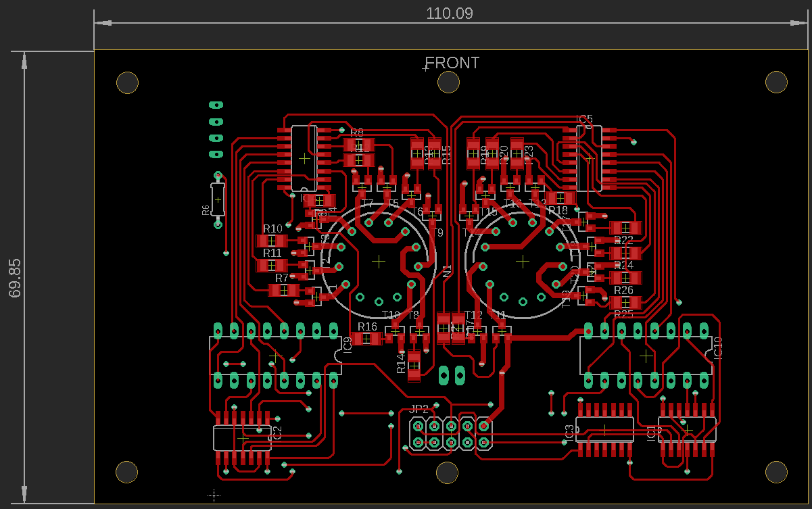Select the IC2 chip at bottom left
This screenshot has height=509, width=812.
pyautogui.click(x=242, y=438)
